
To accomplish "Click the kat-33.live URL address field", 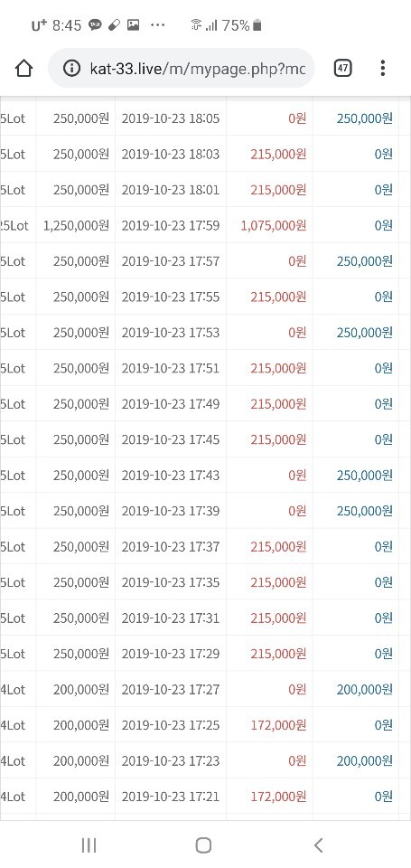I will click(182, 68).
